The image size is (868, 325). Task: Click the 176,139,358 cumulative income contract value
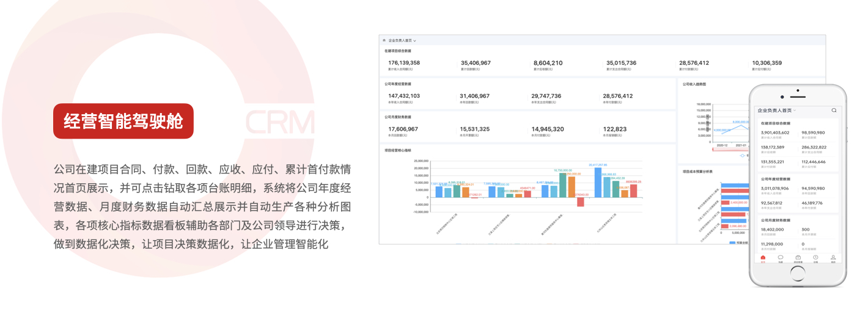coord(404,63)
